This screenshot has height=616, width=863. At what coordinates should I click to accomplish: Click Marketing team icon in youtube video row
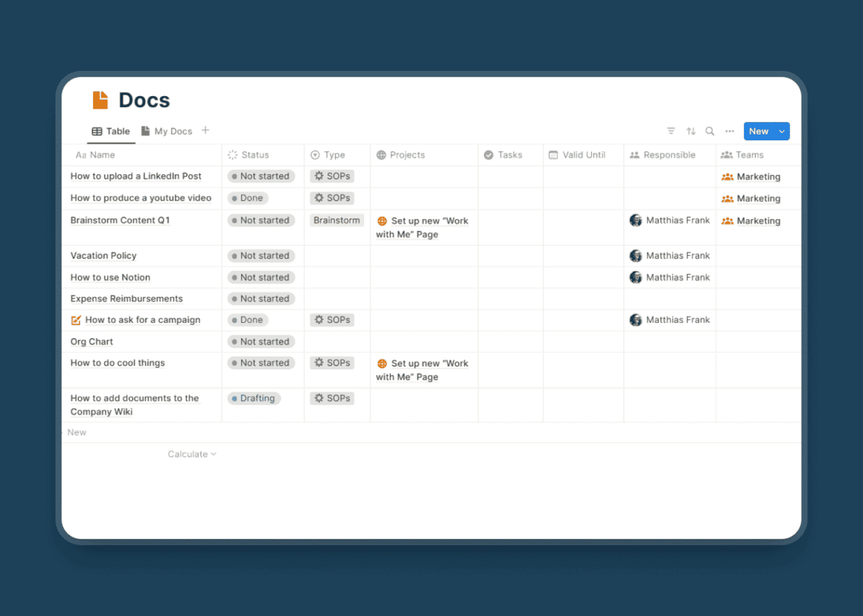[728, 199]
